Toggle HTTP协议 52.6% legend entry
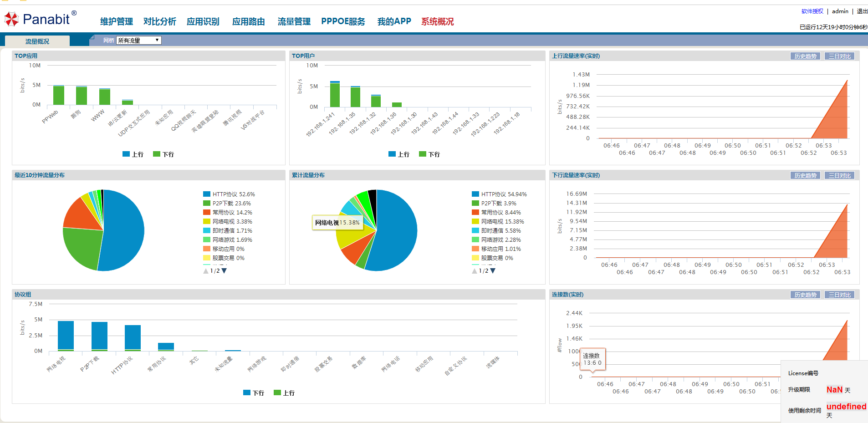This screenshot has width=868, height=423. [229, 194]
